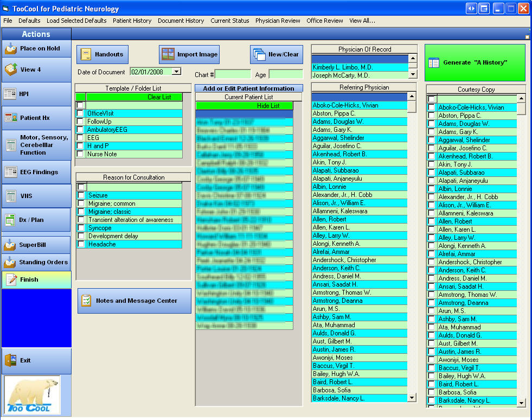532x420 pixels.
Task: Check Courtesy Copy box for Abston, Pippa C.
Action: click(431, 116)
